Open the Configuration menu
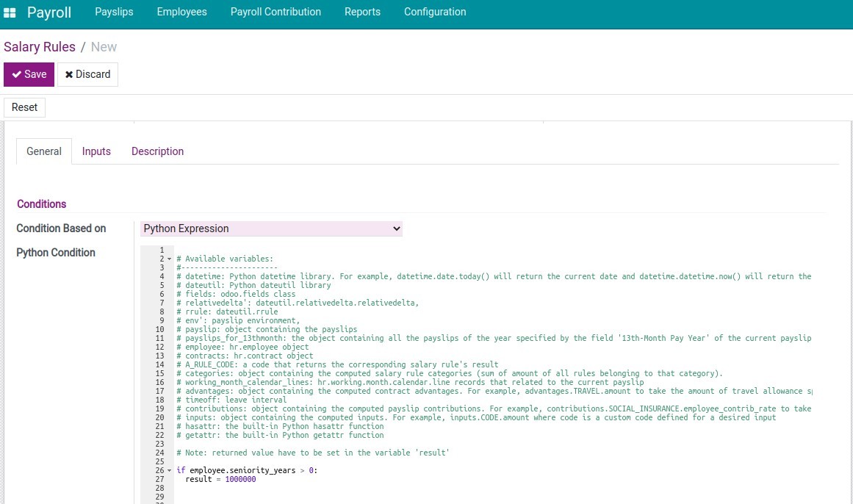 tap(435, 12)
